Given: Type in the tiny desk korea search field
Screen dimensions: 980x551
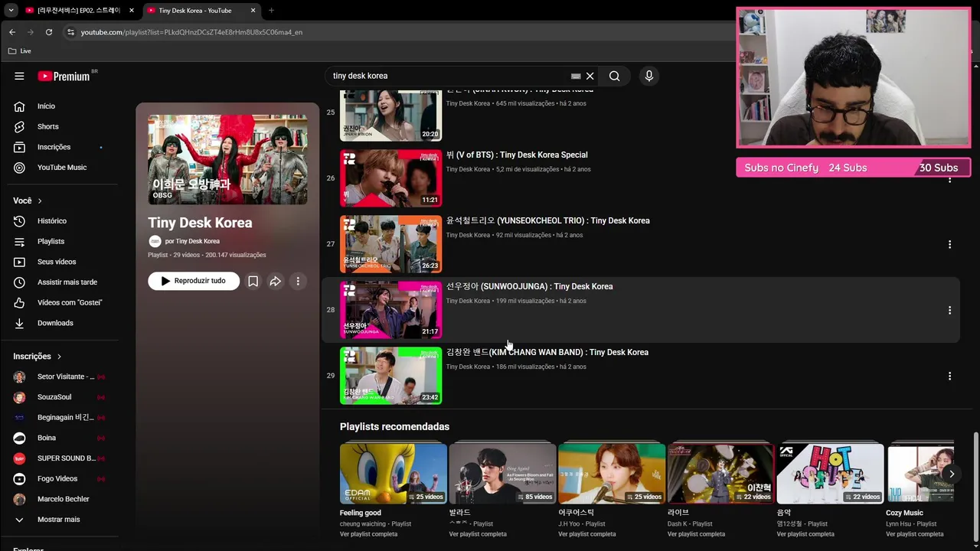Looking at the screenshot, I should pos(448,76).
